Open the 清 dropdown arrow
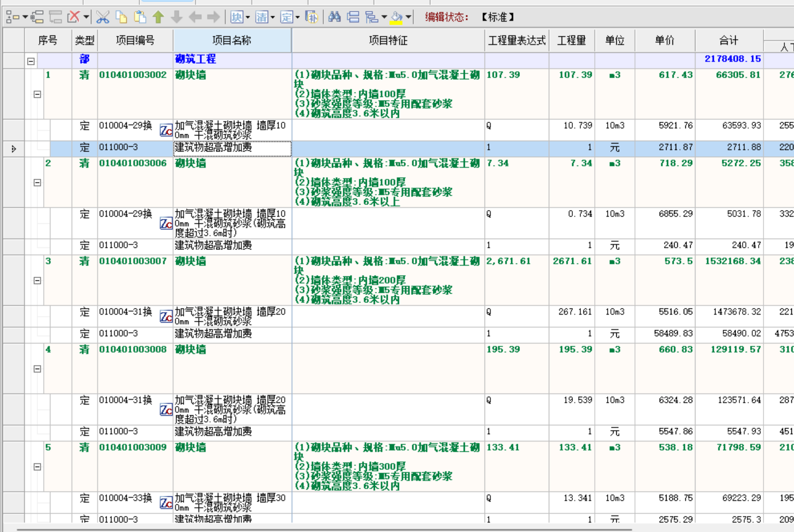 [x=273, y=17]
